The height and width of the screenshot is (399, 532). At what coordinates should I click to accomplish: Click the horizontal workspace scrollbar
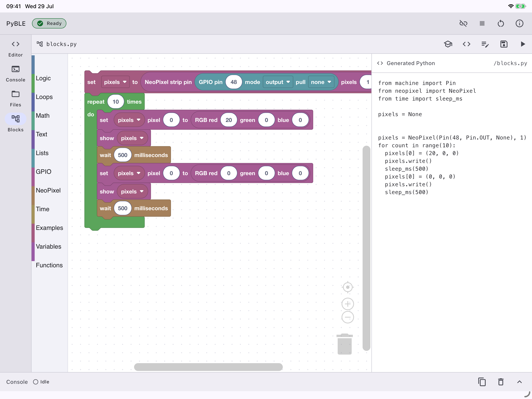point(208,367)
